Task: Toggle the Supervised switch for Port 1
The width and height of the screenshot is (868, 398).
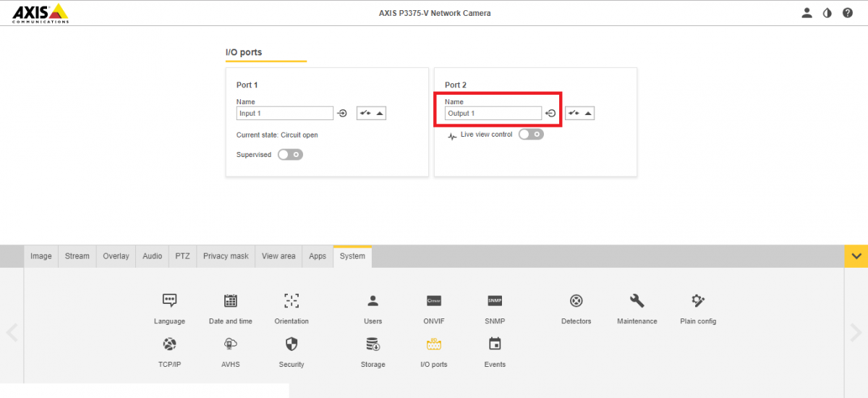Action: (290, 154)
